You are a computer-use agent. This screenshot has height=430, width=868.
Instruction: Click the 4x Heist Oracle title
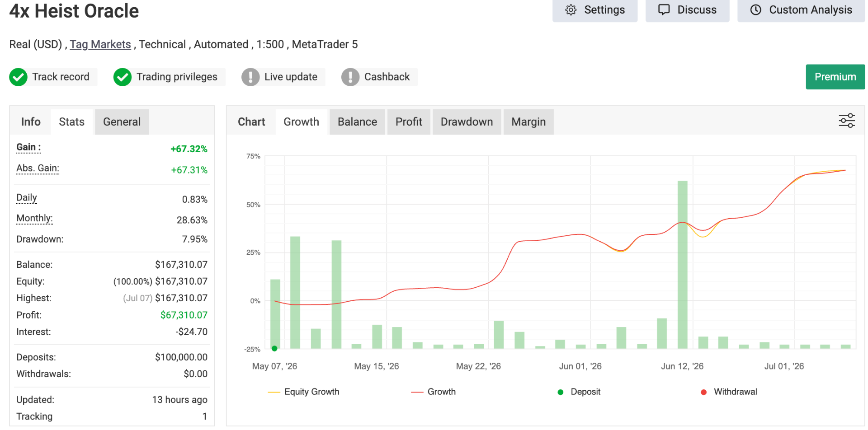pyautogui.click(x=74, y=11)
